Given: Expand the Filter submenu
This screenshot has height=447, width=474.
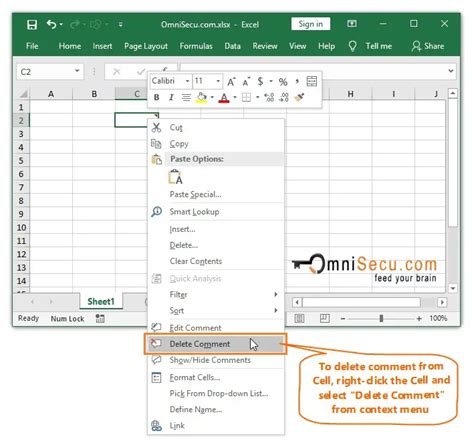Looking at the screenshot, I should [216, 295].
